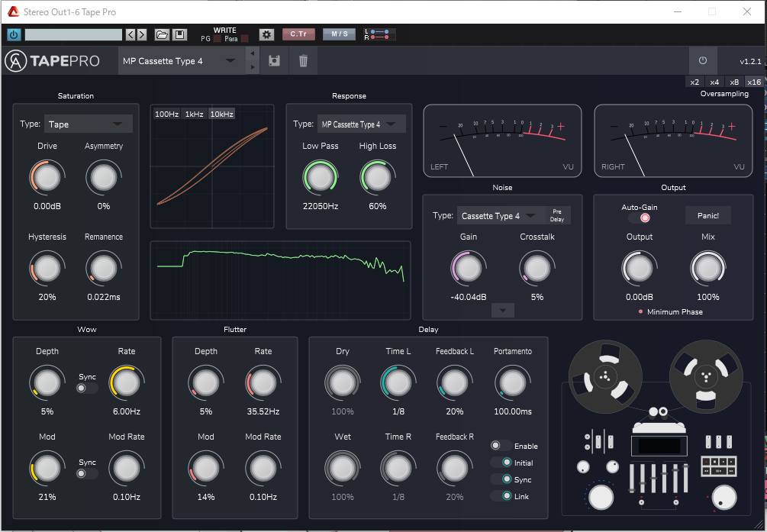Select previous preset small up arrow
The height and width of the screenshot is (532, 767).
(253, 53)
